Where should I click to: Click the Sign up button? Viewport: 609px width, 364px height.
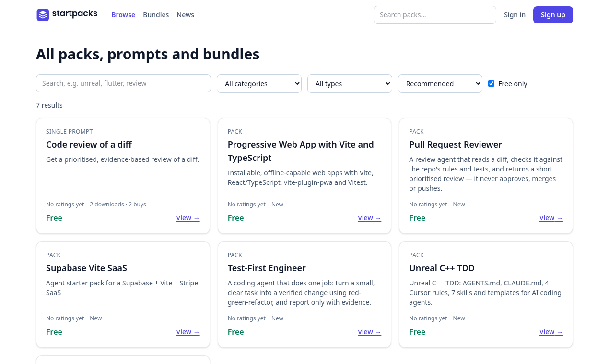coord(553,15)
